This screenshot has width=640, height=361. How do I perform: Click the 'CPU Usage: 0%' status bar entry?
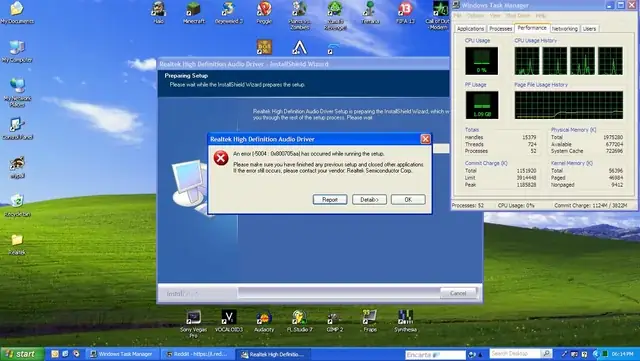516,205
